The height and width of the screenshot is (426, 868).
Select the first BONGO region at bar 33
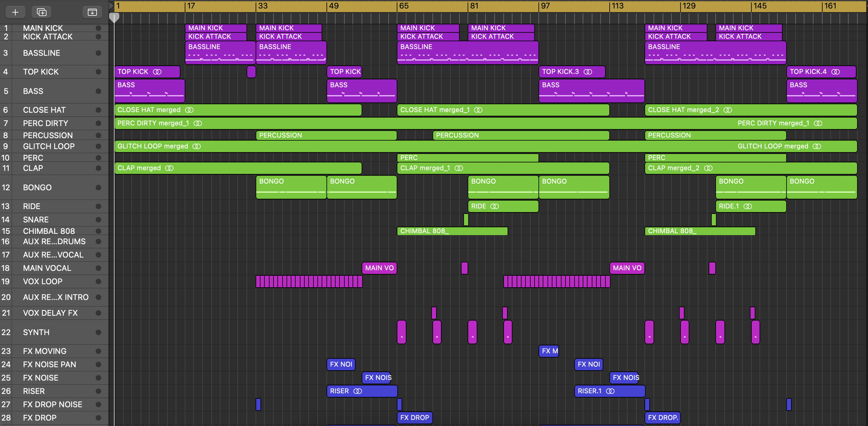(x=291, y=187)
